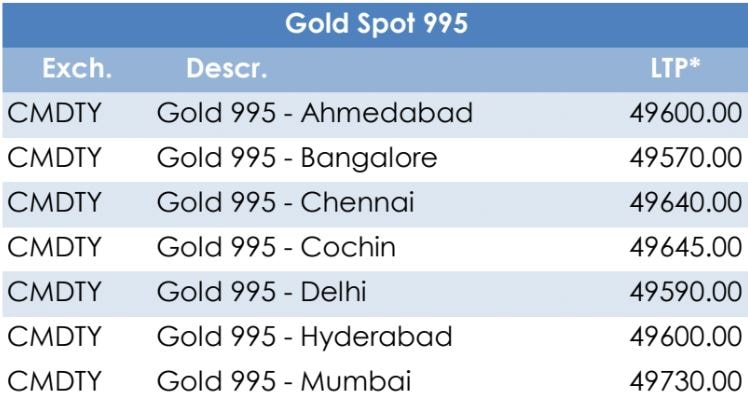Click the LTP* column header
Image resolution: width=748 pixels, height=406 pixels.
coord(676,69)
